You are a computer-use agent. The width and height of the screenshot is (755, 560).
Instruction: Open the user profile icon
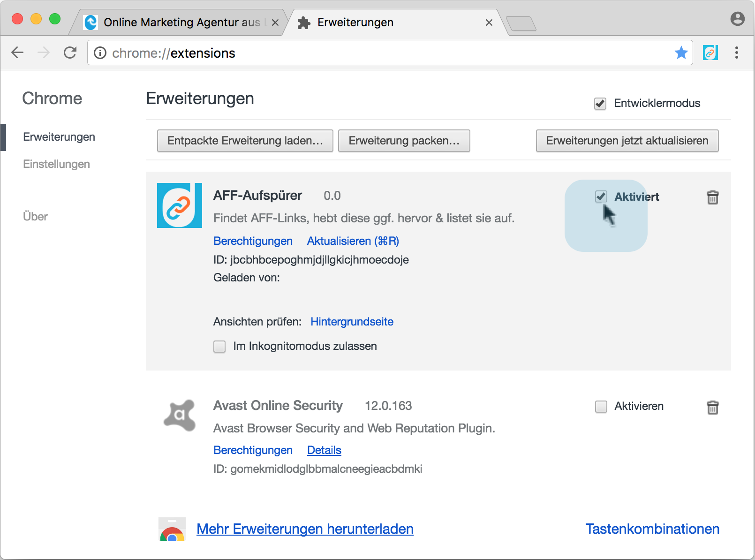click(x=737, y=19)
